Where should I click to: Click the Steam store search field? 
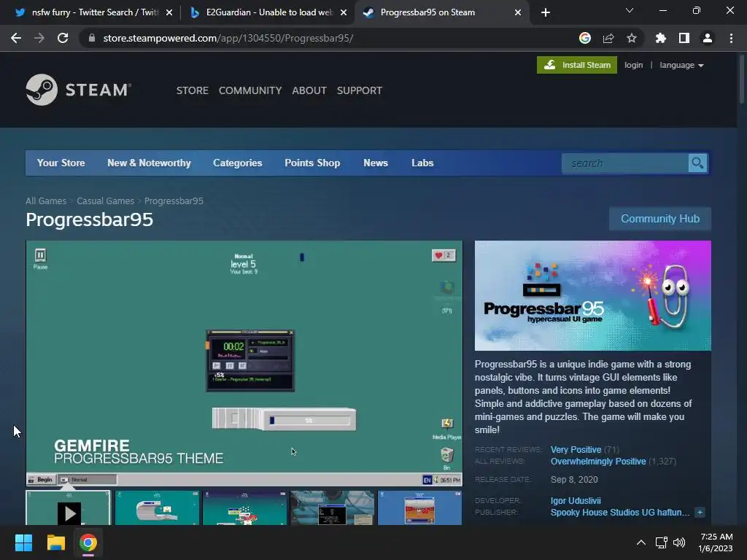[625, 163]
